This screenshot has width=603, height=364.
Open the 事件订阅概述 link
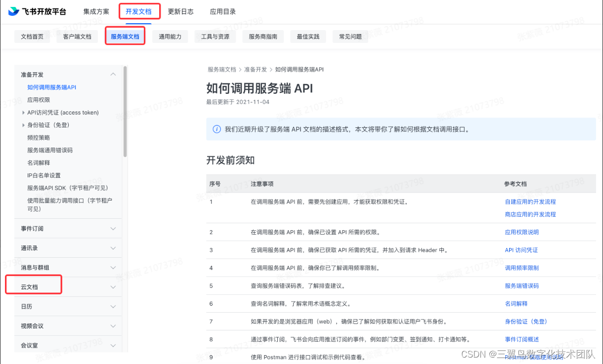[522, 339]
